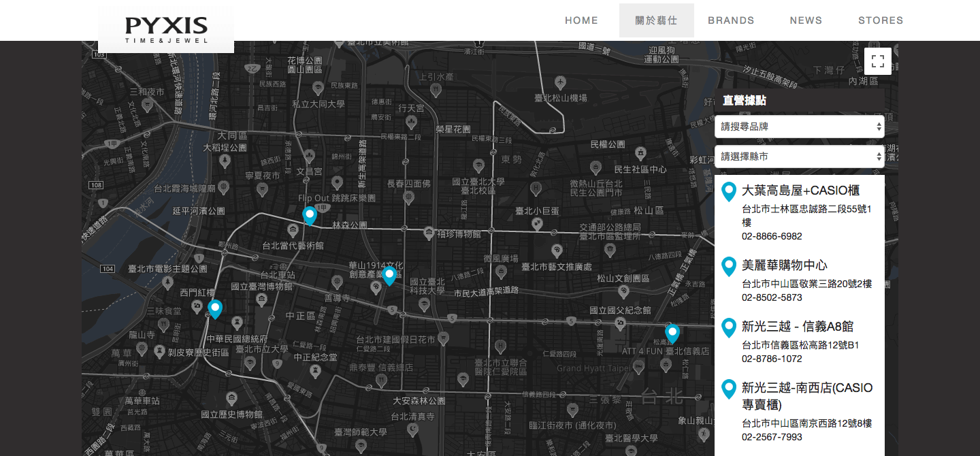Viewport: 980px width, 456px height.
Task: Click the 中正紀念堂 map icon
Action: [x=315, y=372]
